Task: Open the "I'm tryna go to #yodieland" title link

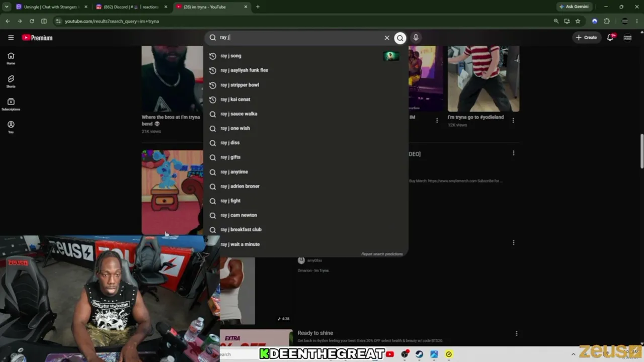Action: point(475,117)
